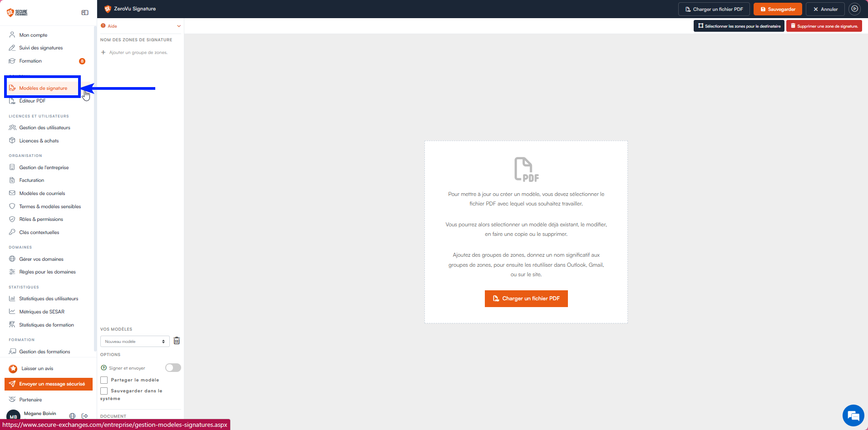This screenshot has width=868, height=430.
Task: Click the Gérer vos domaines globe icon
Action: (12, 259)
